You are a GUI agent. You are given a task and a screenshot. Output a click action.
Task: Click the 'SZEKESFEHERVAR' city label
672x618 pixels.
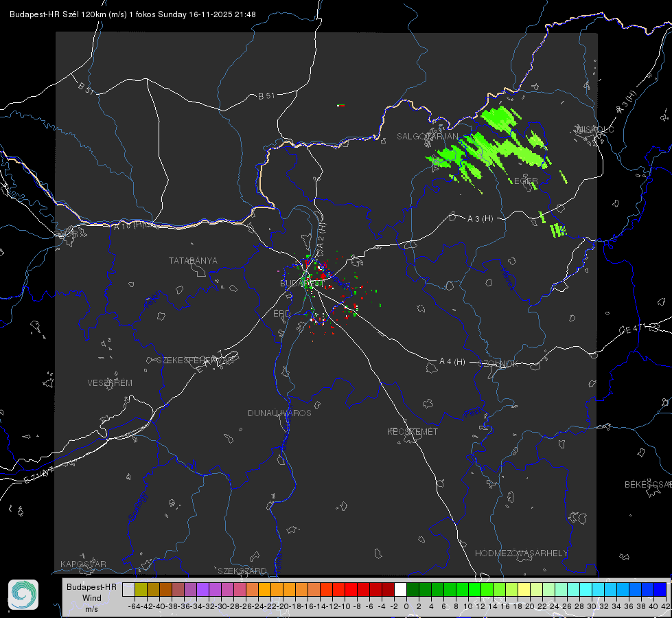[195, 360]
